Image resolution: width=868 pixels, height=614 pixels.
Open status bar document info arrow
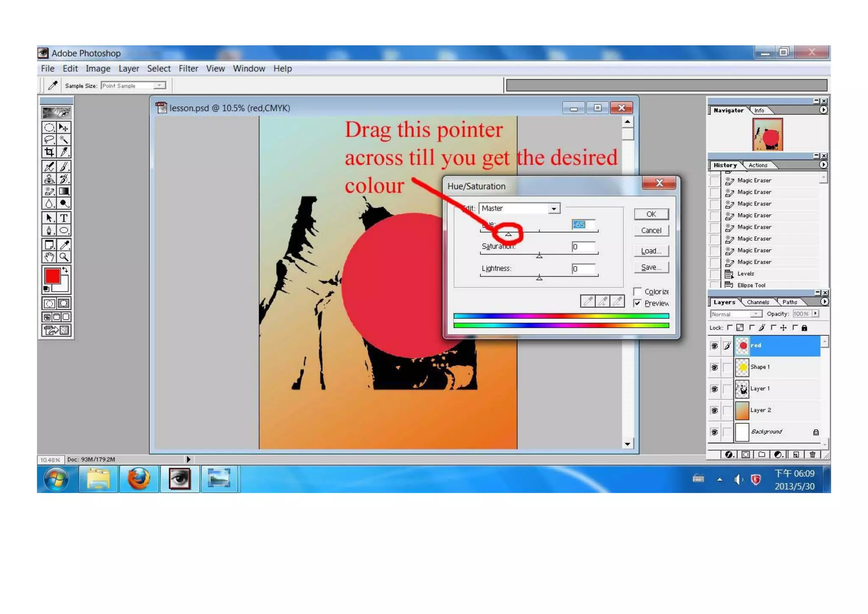pos(188,459)
